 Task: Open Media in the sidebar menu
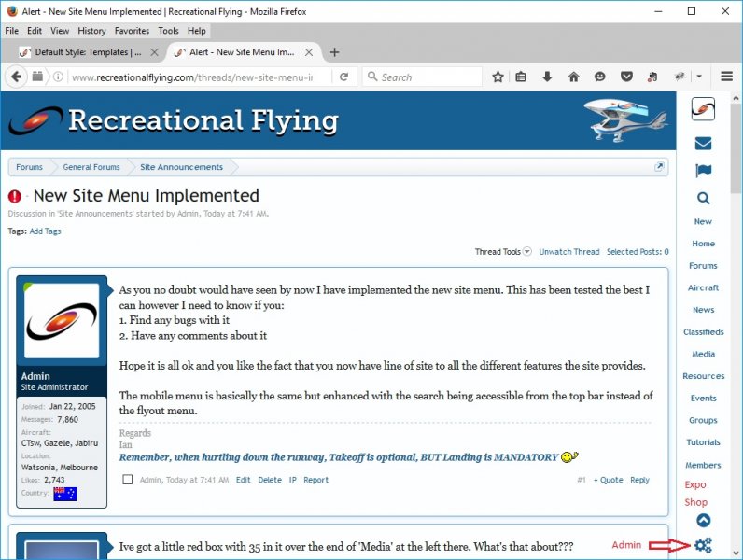(703, 354)
